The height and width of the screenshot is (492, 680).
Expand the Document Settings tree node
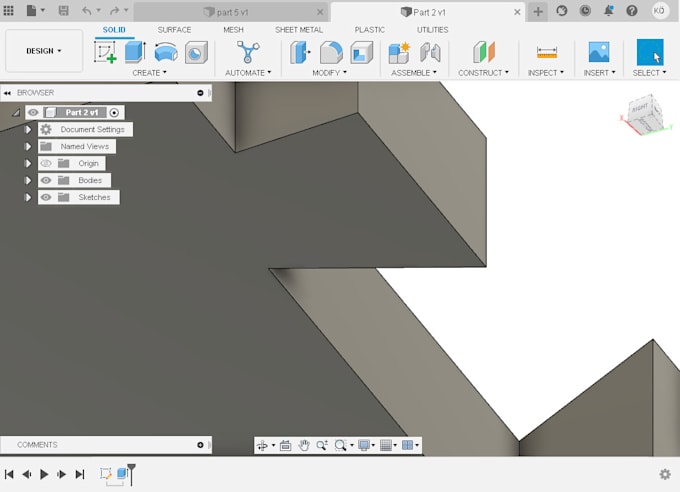pos(28,130)
